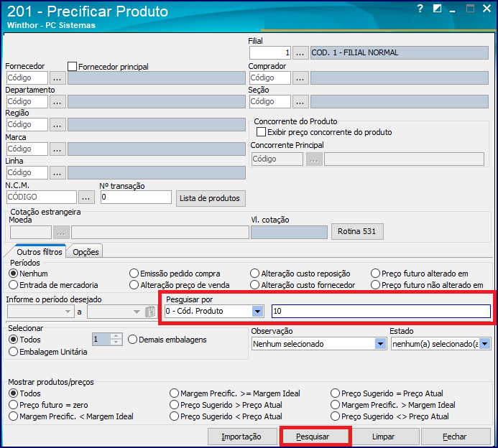Screen dimensions: 498x448
Task: Choose Preço Sugerido <> Preço Atual option
Action: coord(335,416)
